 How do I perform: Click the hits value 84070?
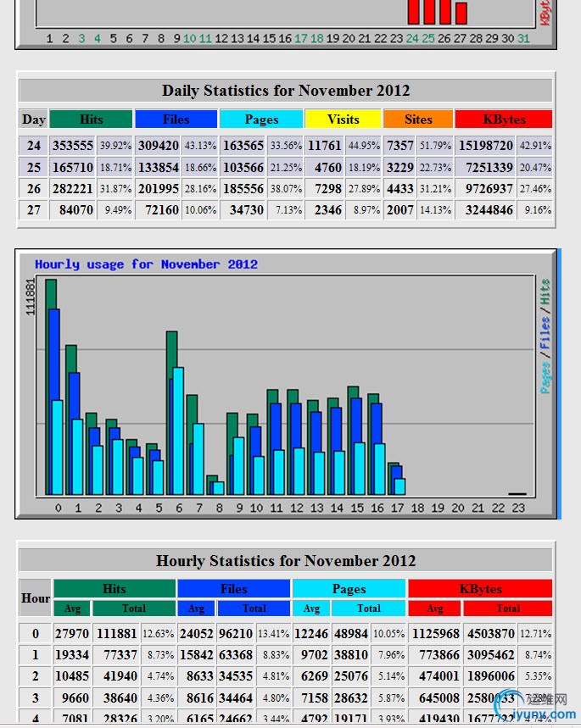click(76, 210)
